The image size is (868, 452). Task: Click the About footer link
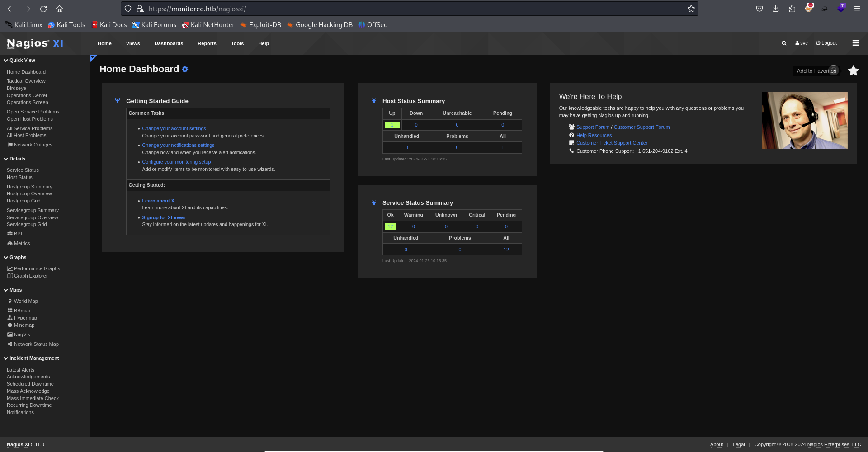coord(717,444)
